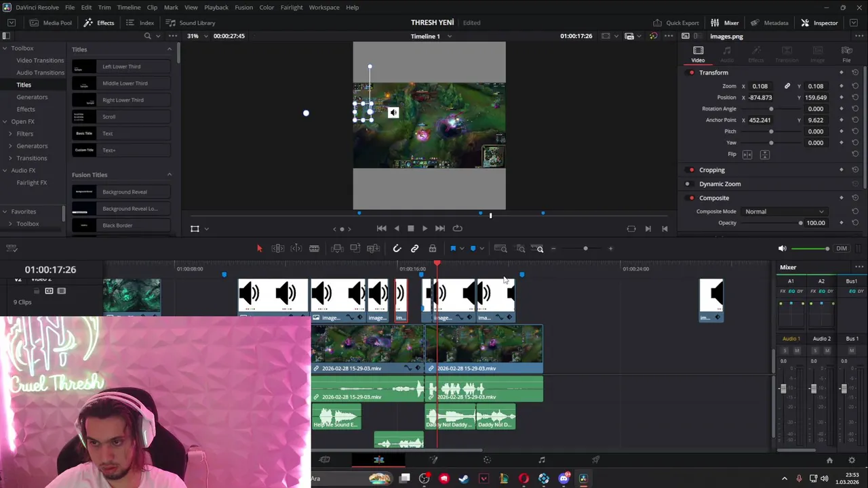
Task: Open the Mixer panel button
Action: [725, 23]
